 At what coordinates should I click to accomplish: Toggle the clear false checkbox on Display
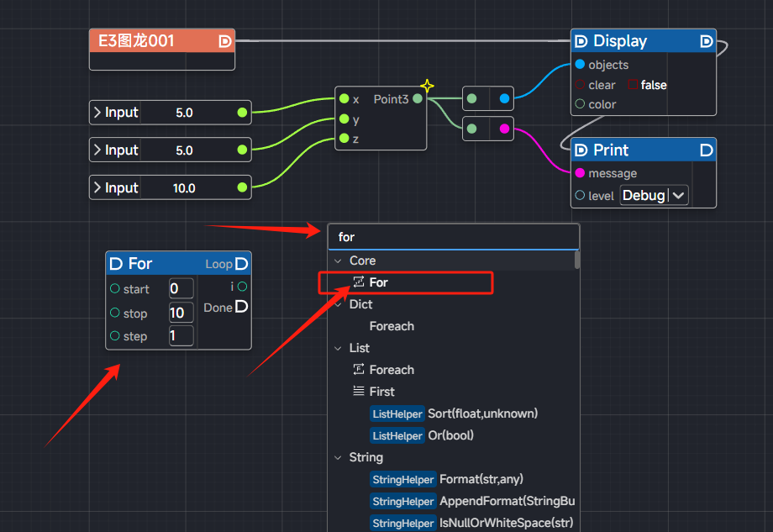pos(634,85)
